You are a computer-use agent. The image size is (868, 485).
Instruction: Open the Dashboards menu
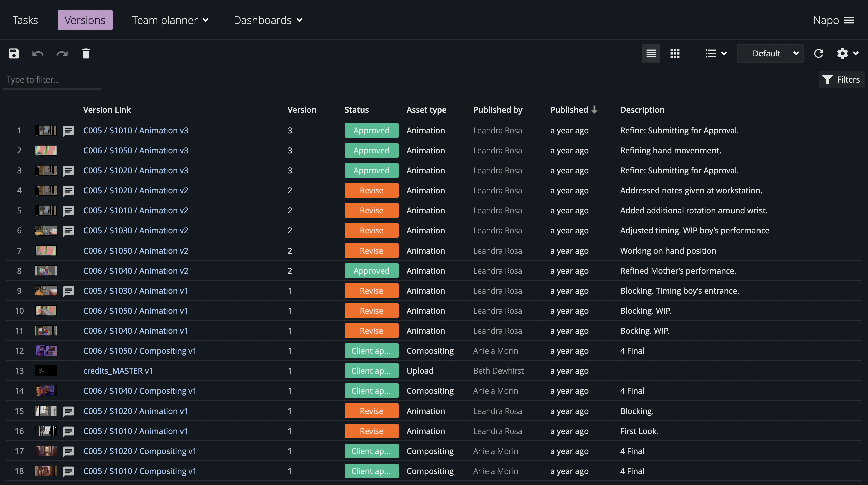click(x=268, y=20)
